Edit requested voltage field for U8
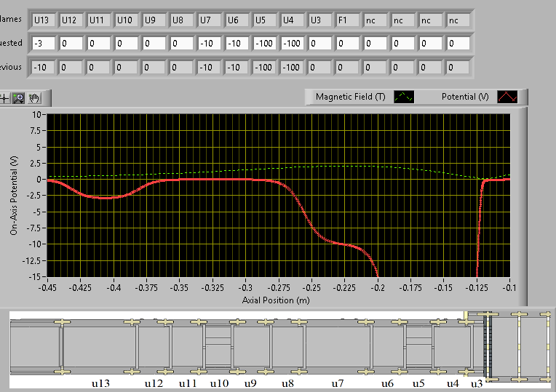This screenshot has width=556, height=392. tap(182, 44)
